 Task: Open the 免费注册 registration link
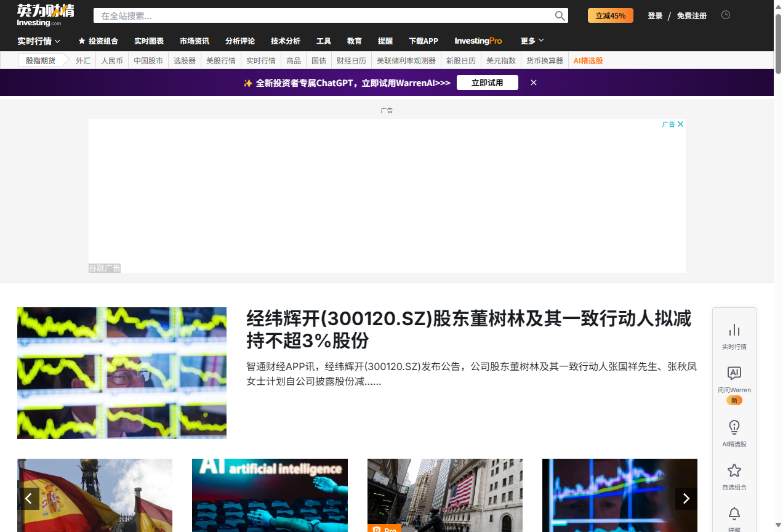click(691, 15)
